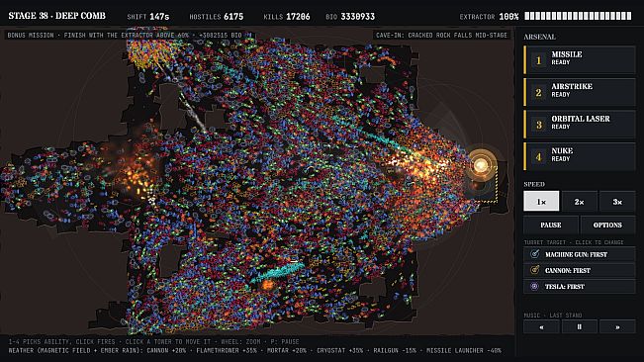Click the Cave-in warning banner
The image size is (644, 362).
[441, 36]
